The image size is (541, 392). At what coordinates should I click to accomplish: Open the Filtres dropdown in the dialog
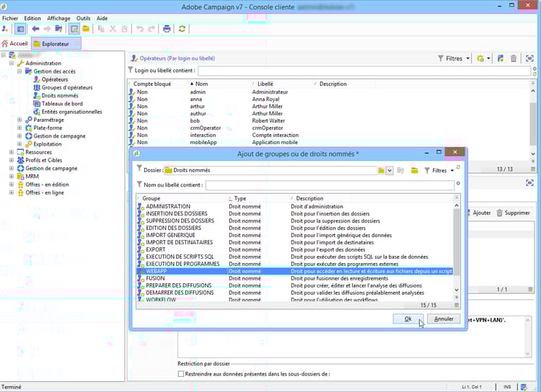(440, 171)
